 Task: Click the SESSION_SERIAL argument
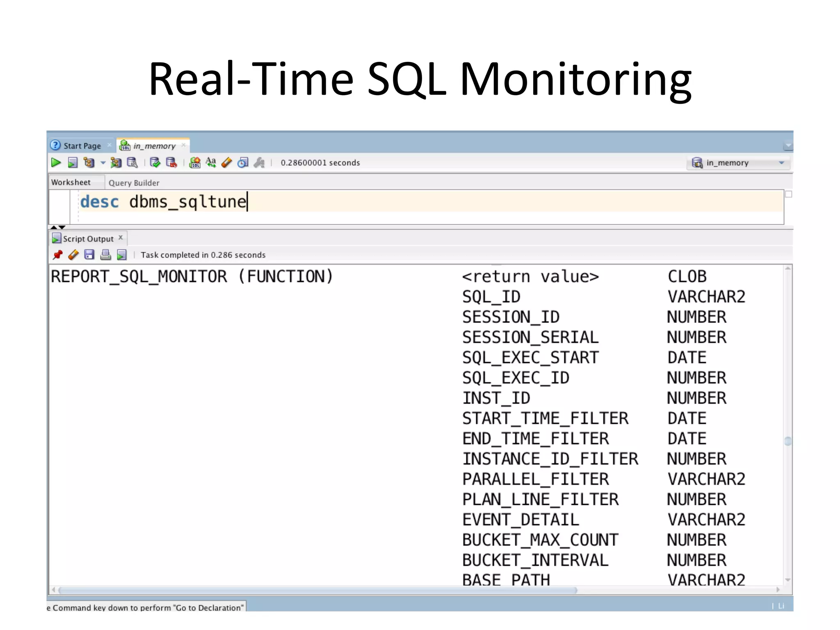(530, 338)
